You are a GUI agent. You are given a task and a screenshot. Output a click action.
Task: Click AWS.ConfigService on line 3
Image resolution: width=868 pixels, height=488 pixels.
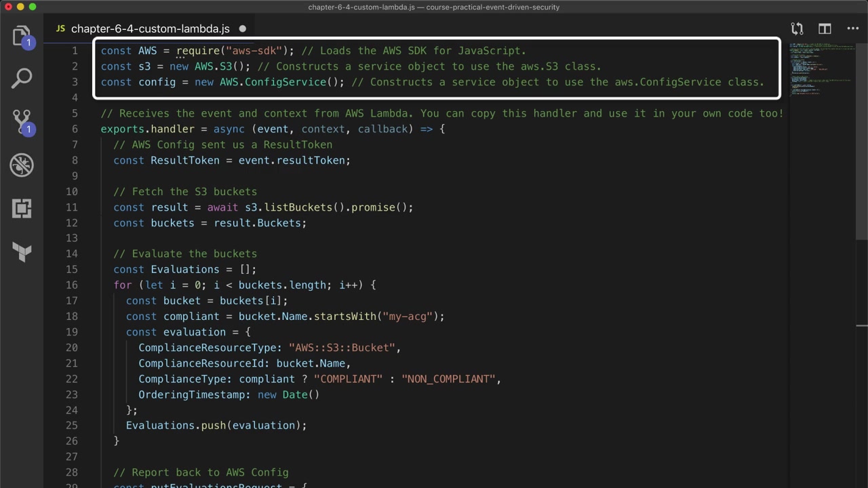pos(273,82)
